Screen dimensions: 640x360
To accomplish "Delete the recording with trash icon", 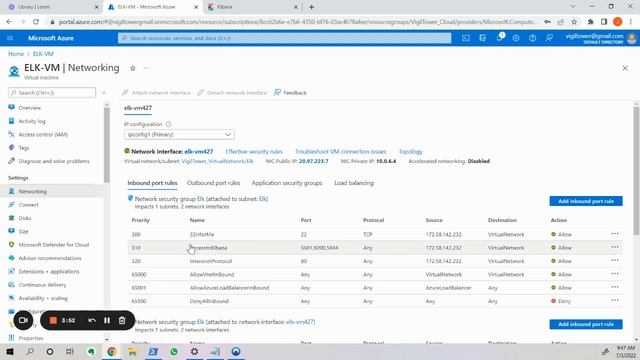I will [122, 320].
